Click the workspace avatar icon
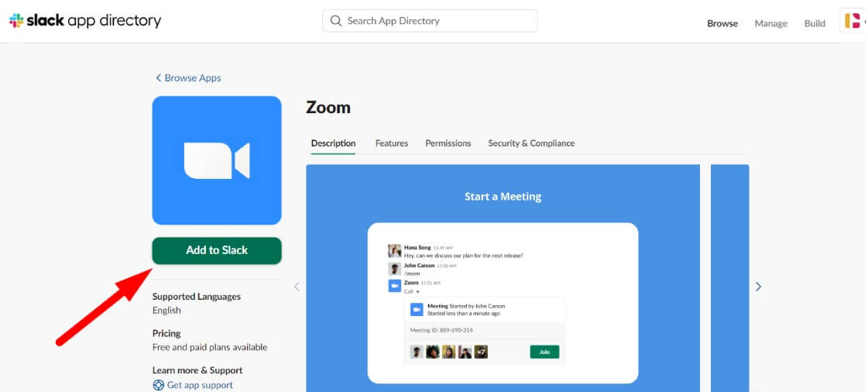Screen dimensions: 868x392 click(853, 21)
